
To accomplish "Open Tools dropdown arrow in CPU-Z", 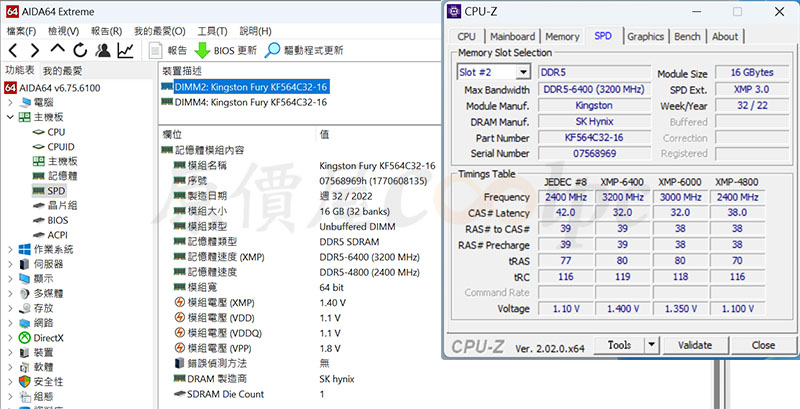I will 652,345.
